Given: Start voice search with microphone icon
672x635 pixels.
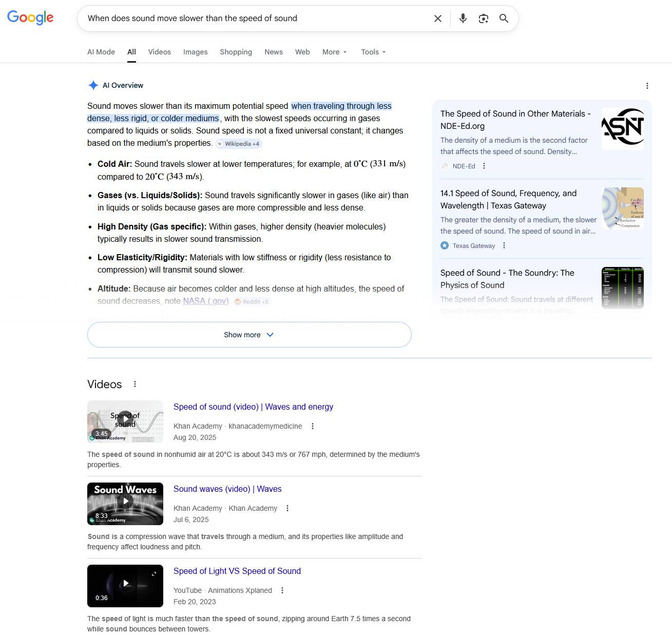Looking at the screenshot, I should point(463,18).
